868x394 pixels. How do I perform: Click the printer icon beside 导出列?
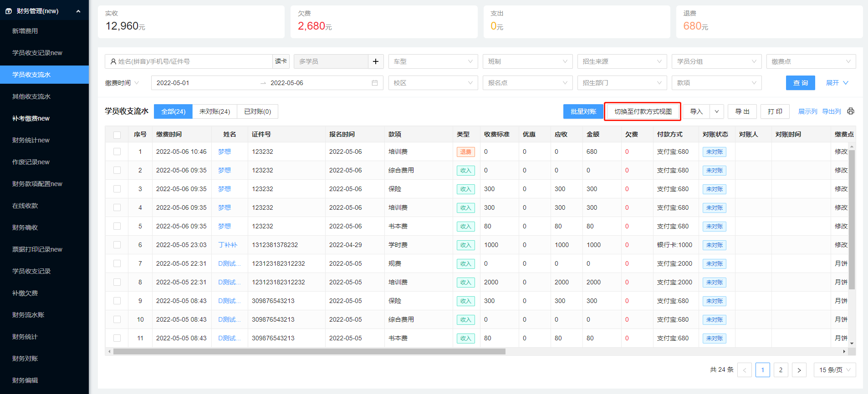point(850,111)
